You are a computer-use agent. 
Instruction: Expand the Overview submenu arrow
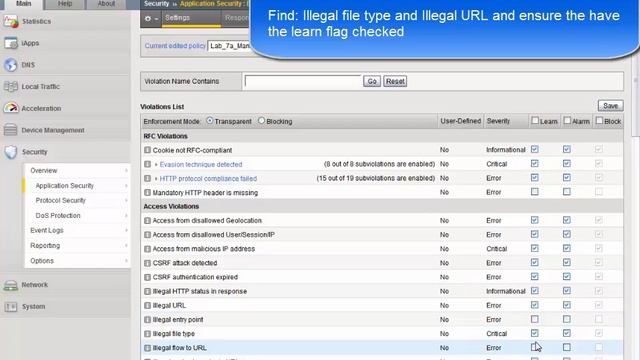click(126, 171)
